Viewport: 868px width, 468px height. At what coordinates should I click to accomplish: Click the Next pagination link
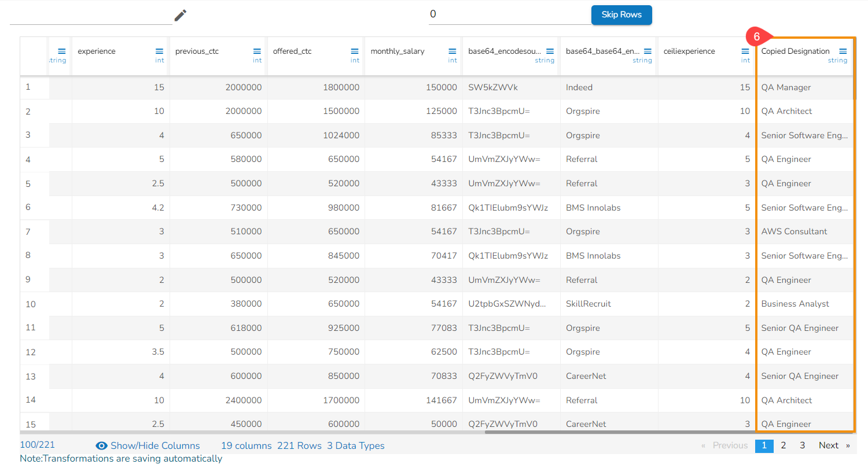click(x=829, y=445)
